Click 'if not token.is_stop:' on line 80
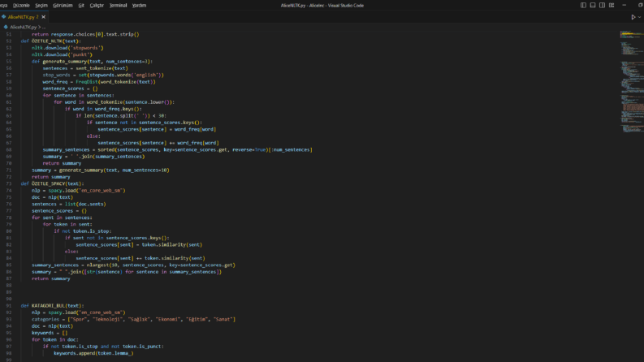644x362 pixels. point(83,231)
